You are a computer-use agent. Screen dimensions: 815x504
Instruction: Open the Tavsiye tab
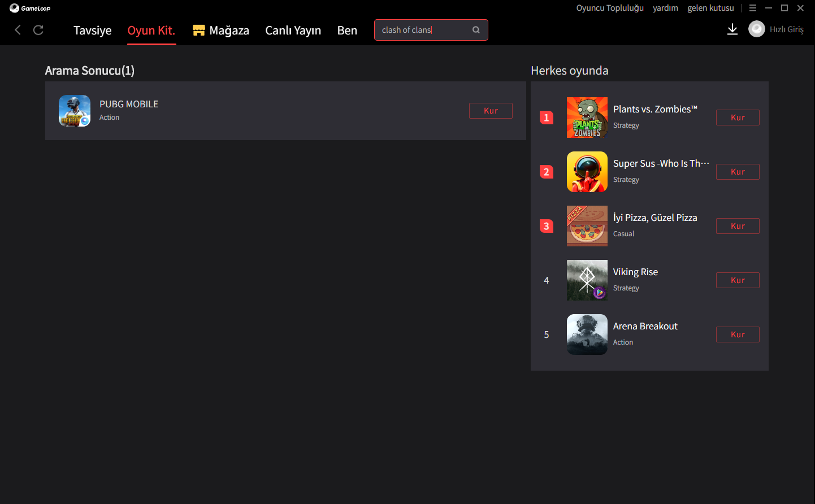[93, 31]
